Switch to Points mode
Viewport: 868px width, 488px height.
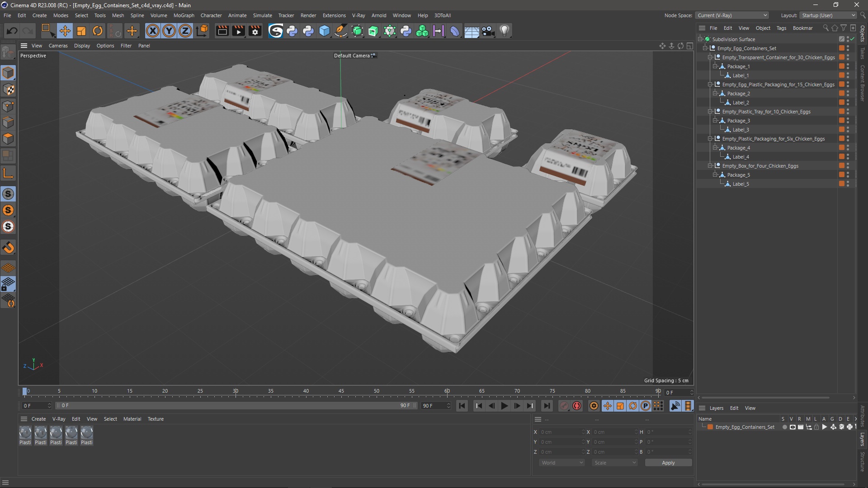pyautogui.click(x=8, y=106)
